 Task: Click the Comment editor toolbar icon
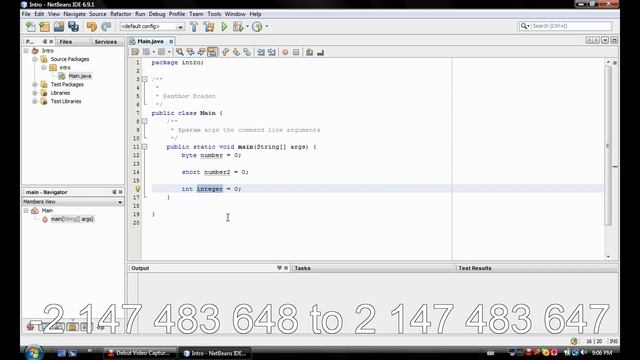[309, 52]
